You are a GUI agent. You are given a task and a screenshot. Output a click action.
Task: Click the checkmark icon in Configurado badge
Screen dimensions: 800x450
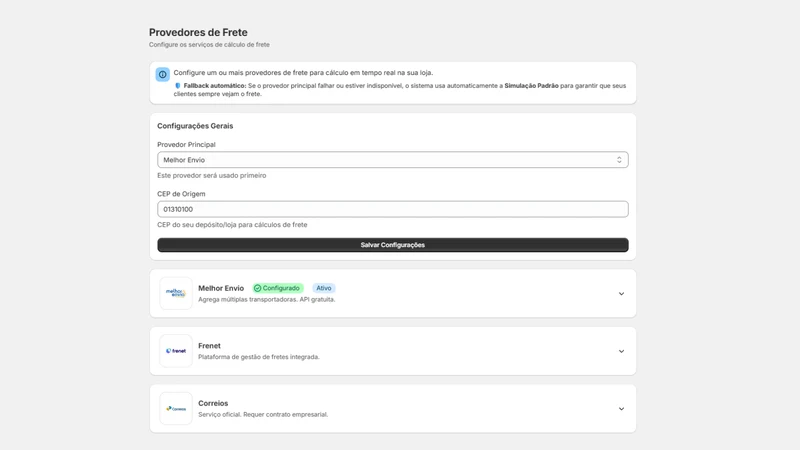click(258, 288)
